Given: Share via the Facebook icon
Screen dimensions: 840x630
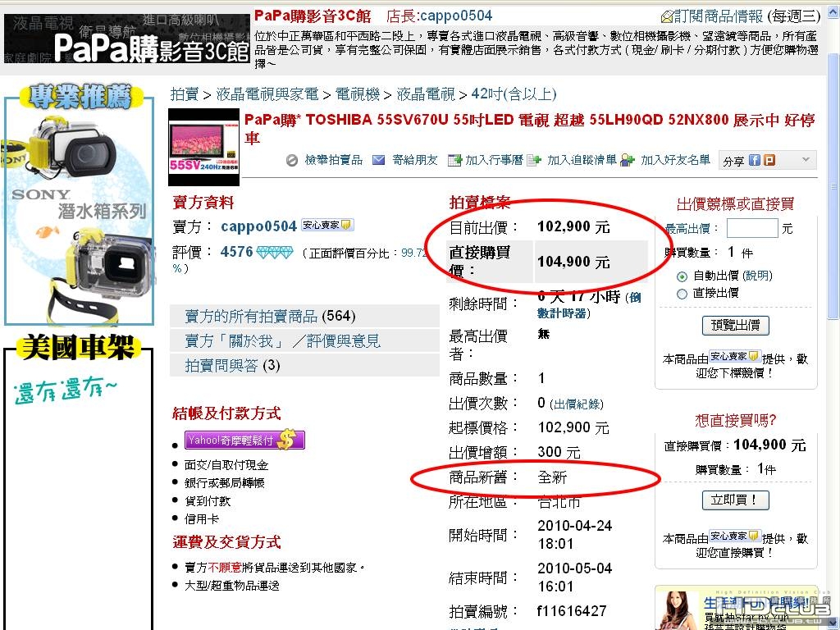Looking at the screenshot, I should click(x=755, y=160).
